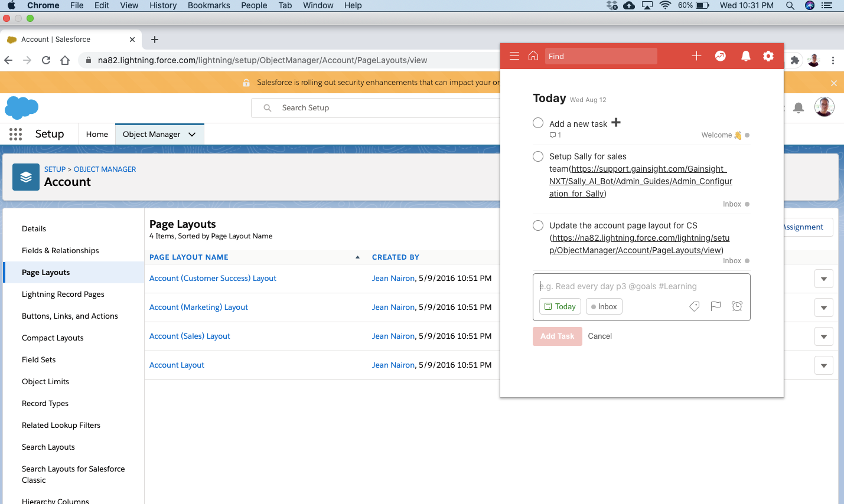
Task: Open Account (Marketing) Layout link
Action: point(198,307)
